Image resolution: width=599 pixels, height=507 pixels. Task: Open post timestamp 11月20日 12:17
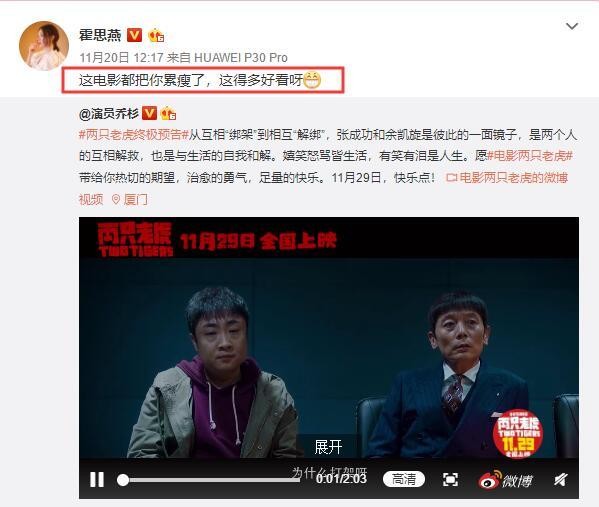pos(121,57)
